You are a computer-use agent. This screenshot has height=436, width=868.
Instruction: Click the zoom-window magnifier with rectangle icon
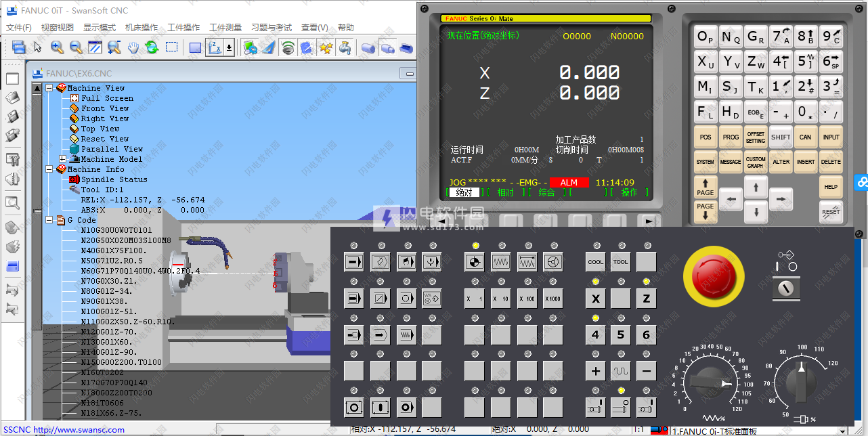114,47
